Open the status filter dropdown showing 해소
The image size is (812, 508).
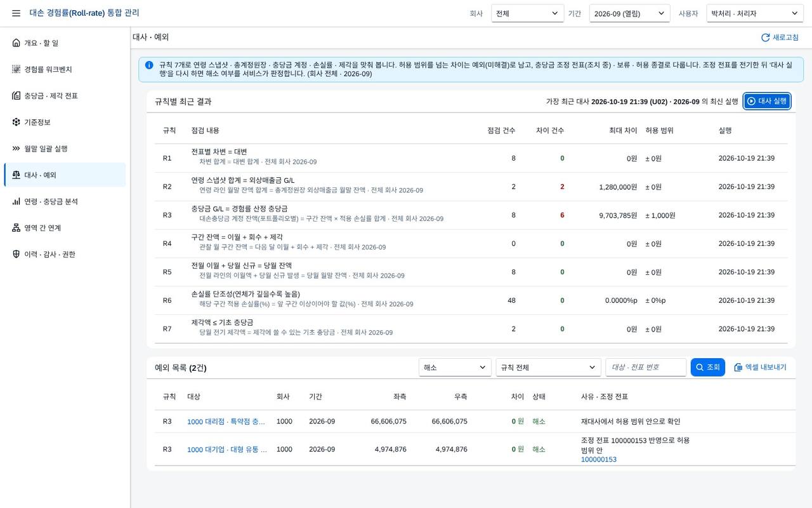[x=455, y=367]
